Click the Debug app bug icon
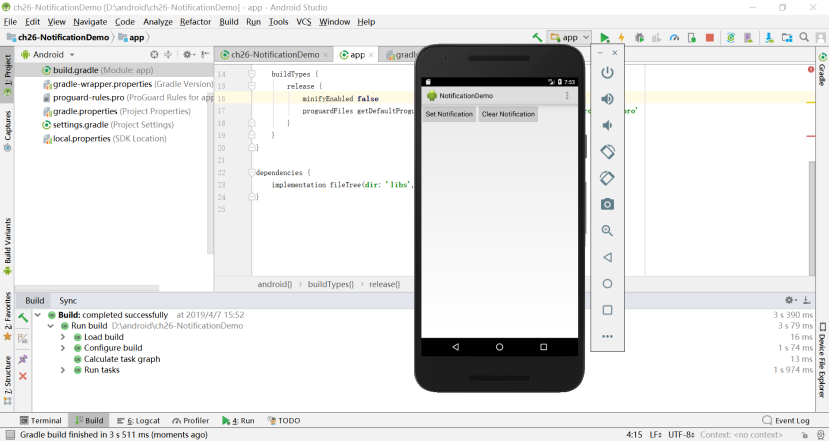This screenshot has height=441, width=830. click(639, 38)
